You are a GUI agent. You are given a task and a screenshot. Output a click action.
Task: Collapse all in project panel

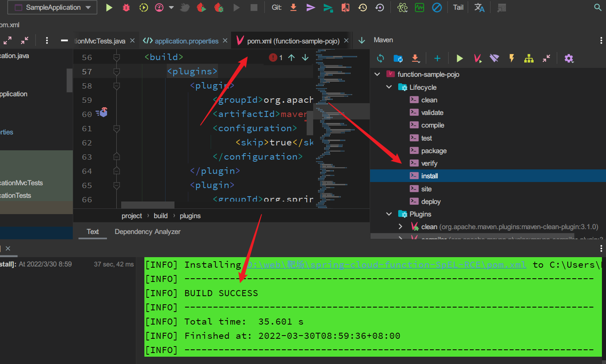[x=25, y=40]
